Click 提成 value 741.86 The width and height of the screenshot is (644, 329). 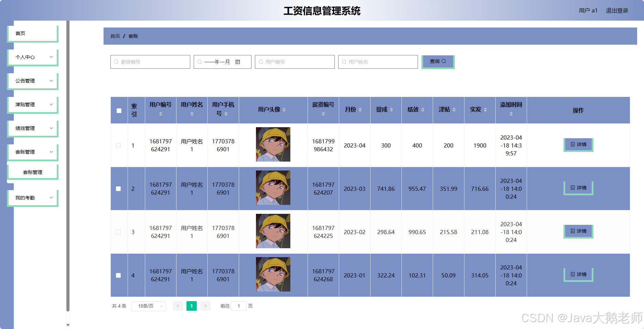386,189
